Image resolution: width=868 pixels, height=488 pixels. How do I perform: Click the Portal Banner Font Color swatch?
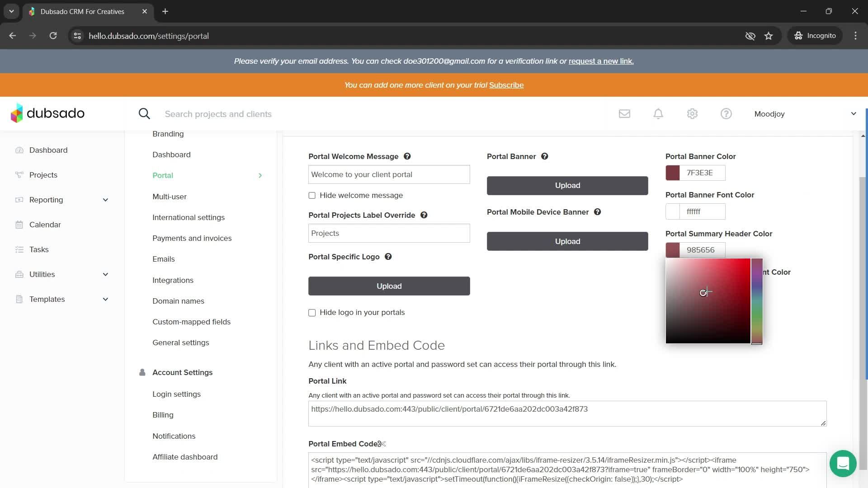673,211
